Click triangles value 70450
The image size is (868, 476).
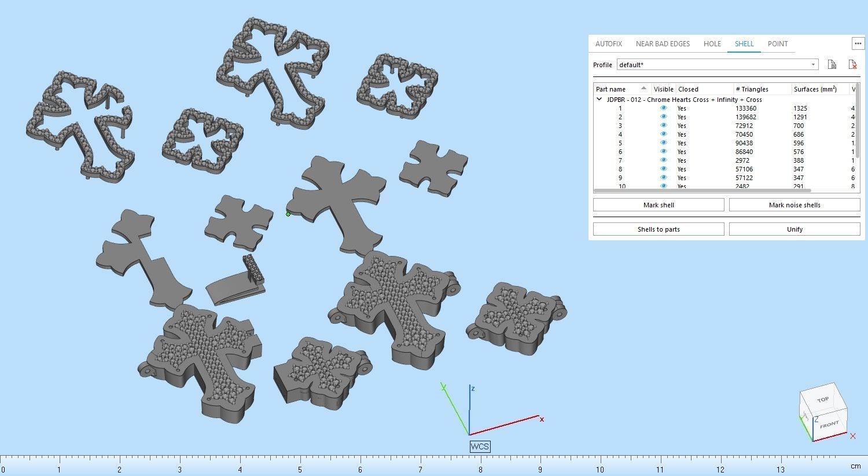pyautogui.click(x=744, y=134)
